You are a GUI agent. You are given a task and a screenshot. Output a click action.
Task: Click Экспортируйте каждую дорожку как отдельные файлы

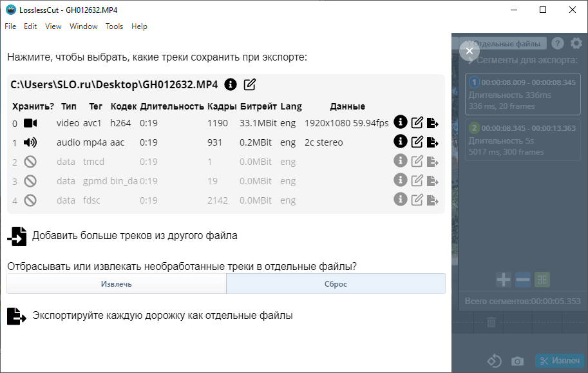point(162,316)
